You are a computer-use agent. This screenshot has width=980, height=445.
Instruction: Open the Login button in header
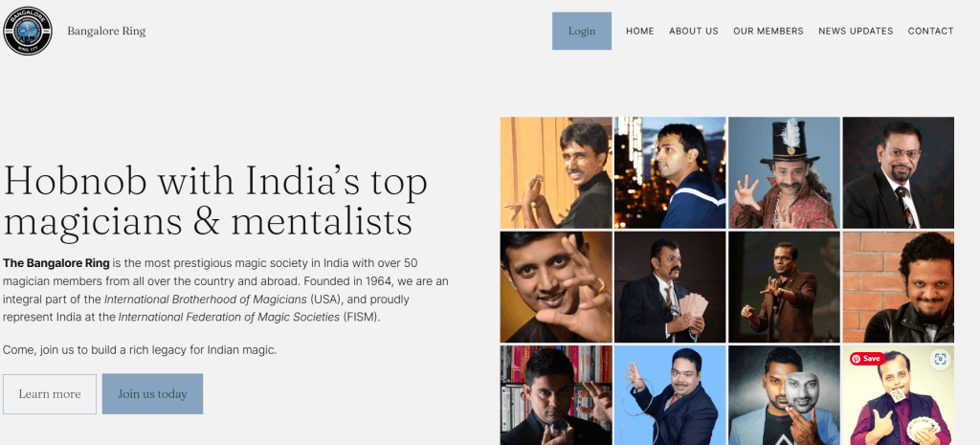point(581,31)
